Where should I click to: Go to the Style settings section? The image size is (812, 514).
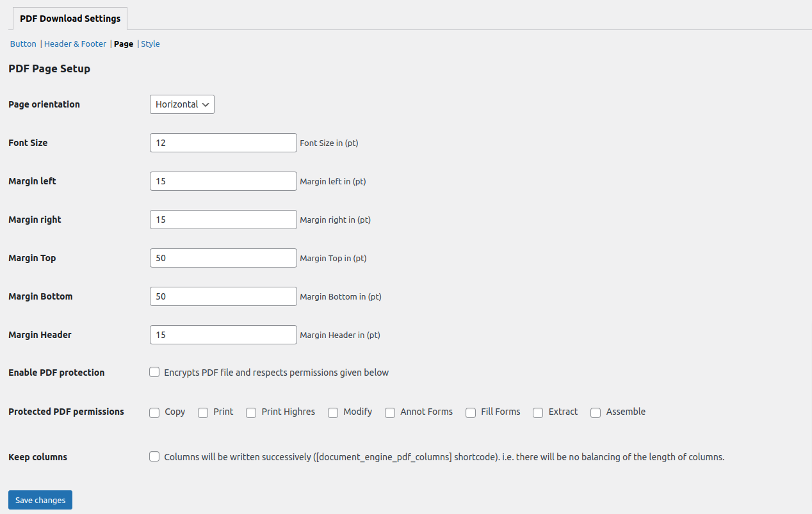pyautogui.click(x=150, y=44)
